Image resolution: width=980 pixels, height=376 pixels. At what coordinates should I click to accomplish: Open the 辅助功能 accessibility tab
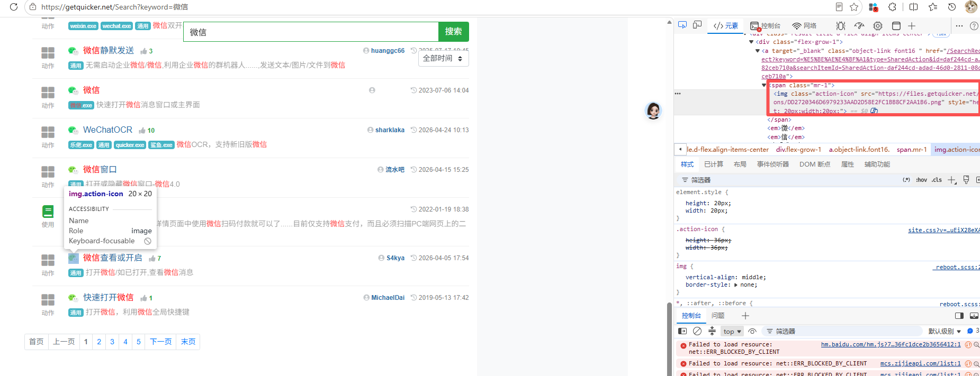pyautogui.click(x=877, y=164)
